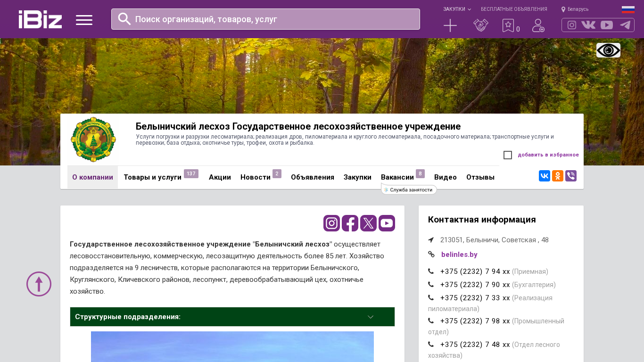644x362 pixels.
Task: Open the hamburger menu
Action: [84, 20]
